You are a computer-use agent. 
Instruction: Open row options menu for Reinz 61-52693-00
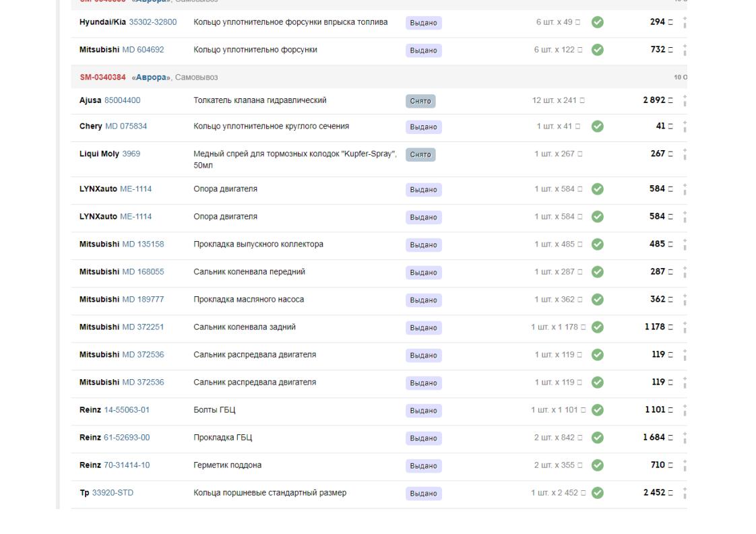coord(685,438)
